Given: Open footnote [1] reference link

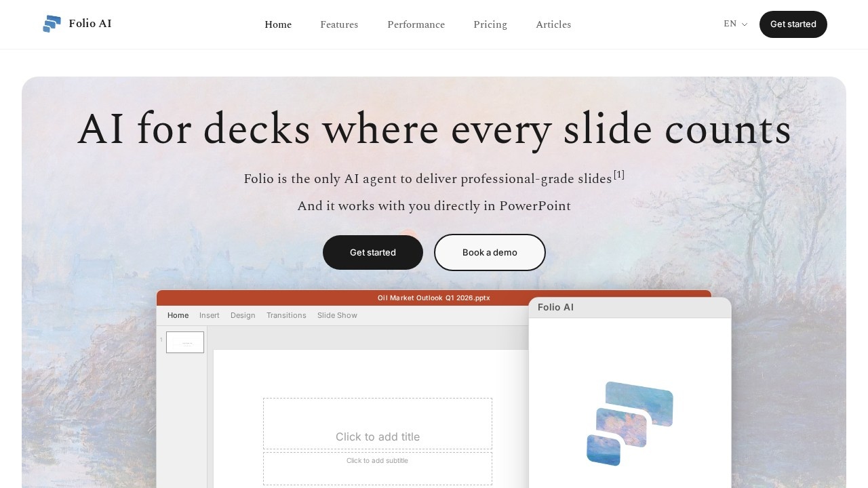Looking at the screenshot, I should [619, 175].
